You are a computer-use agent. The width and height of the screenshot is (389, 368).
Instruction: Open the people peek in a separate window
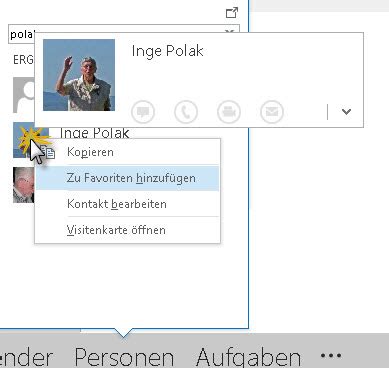pyautogui.click(x=232, y=13)
